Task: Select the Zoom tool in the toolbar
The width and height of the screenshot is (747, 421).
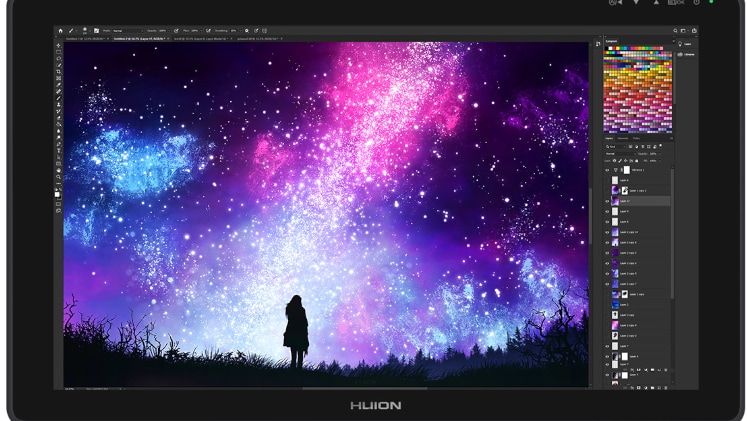Action: (x=59, y=177)
